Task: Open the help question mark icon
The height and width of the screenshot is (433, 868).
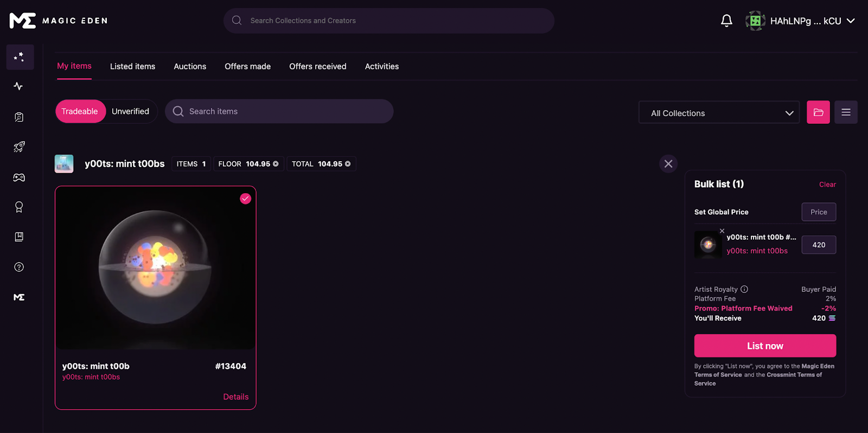Action: (x=19, y=267)
